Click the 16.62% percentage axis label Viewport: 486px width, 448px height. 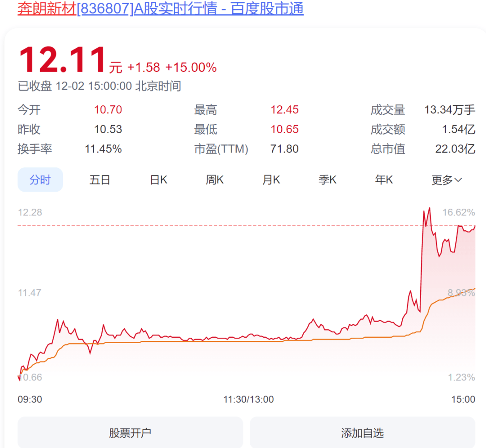(459, 212)
